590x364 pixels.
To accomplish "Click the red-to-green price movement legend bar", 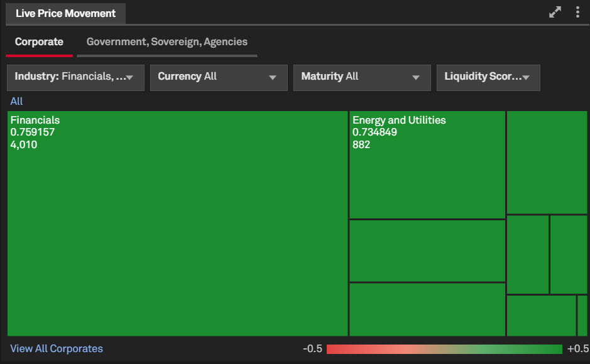I will 444,349.
